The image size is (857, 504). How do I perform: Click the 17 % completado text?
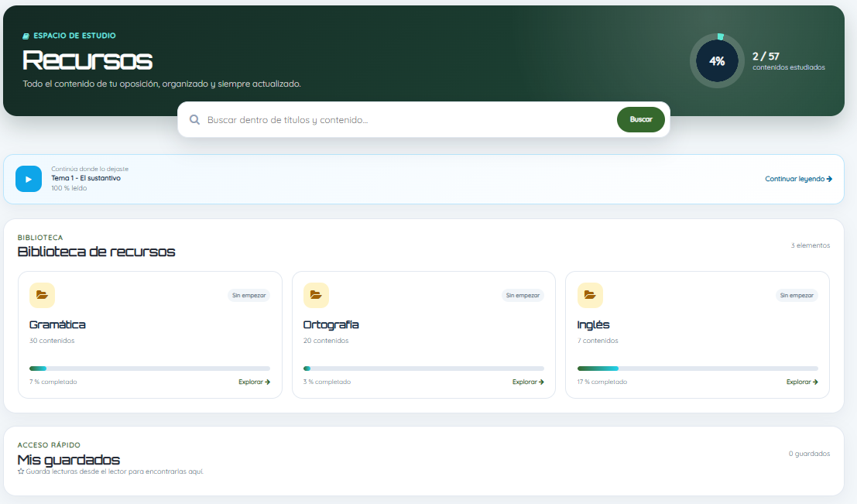[602, 382]
